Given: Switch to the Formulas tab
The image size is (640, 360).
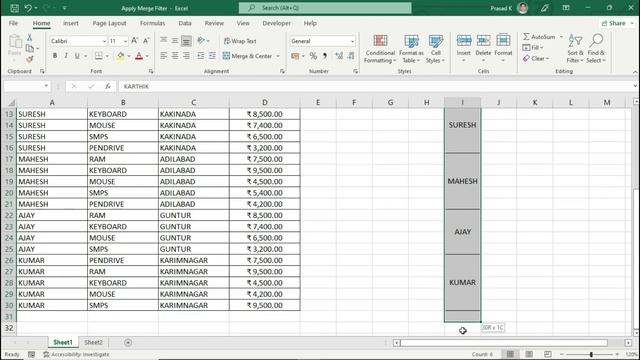Looking at the screenshot, I should (x=153, y=23).
